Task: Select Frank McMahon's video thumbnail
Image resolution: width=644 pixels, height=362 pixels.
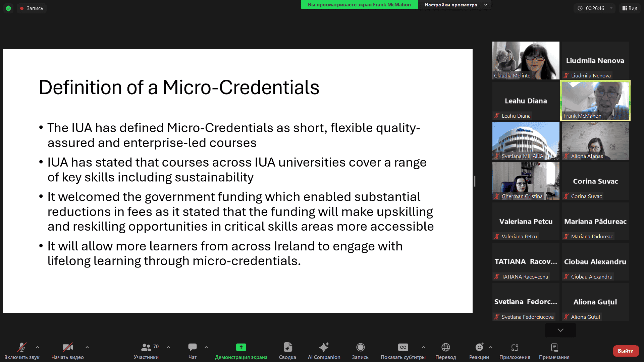Action: [x=595, y=101]
